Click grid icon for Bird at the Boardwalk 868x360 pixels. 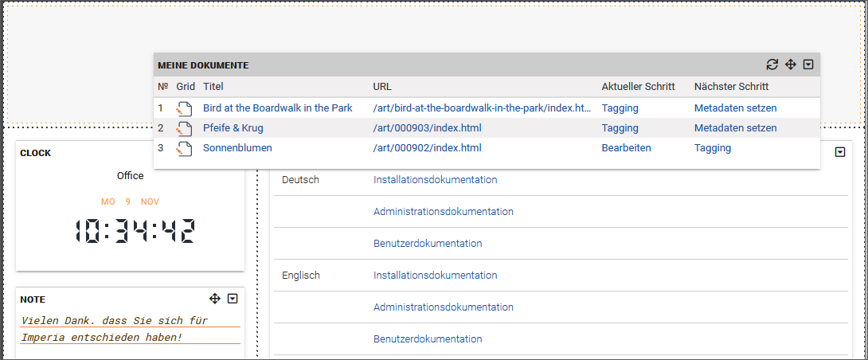pyautogui.click(x=184, y=108)
